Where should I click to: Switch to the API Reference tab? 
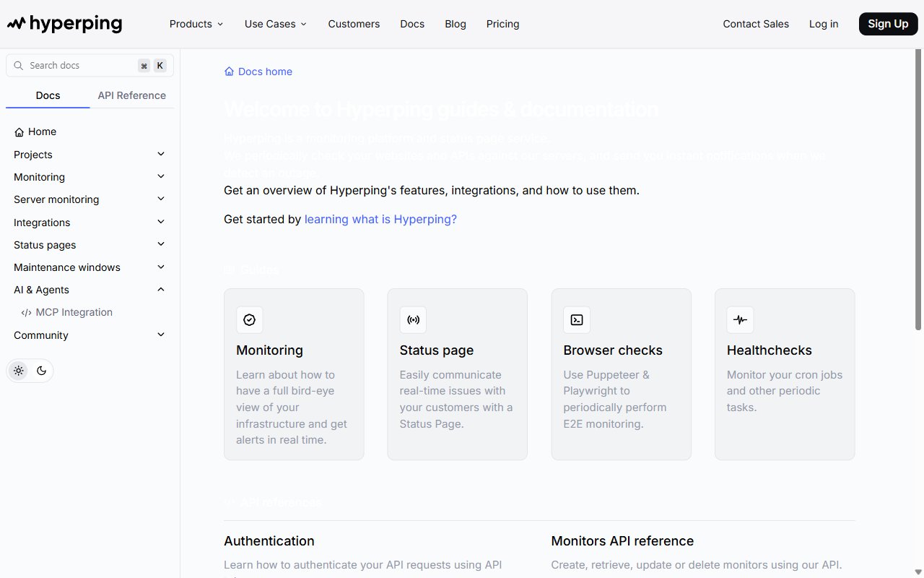(x=132, y=95)
